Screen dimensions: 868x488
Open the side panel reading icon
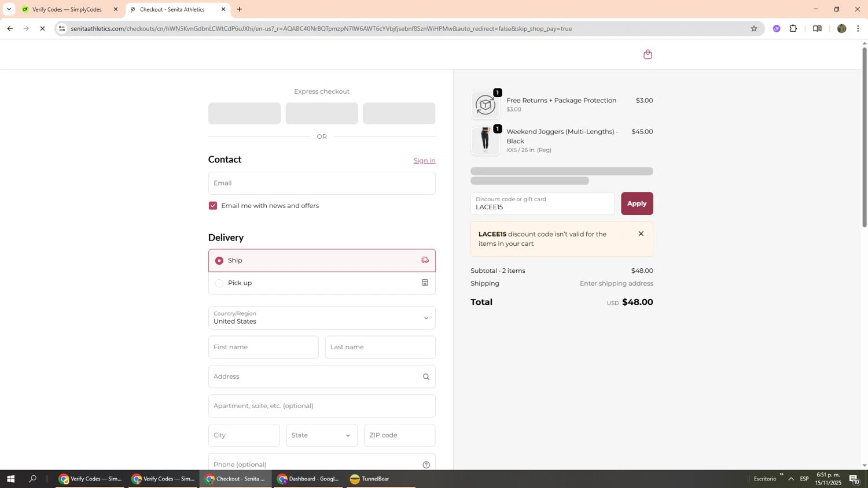[817, 28]
